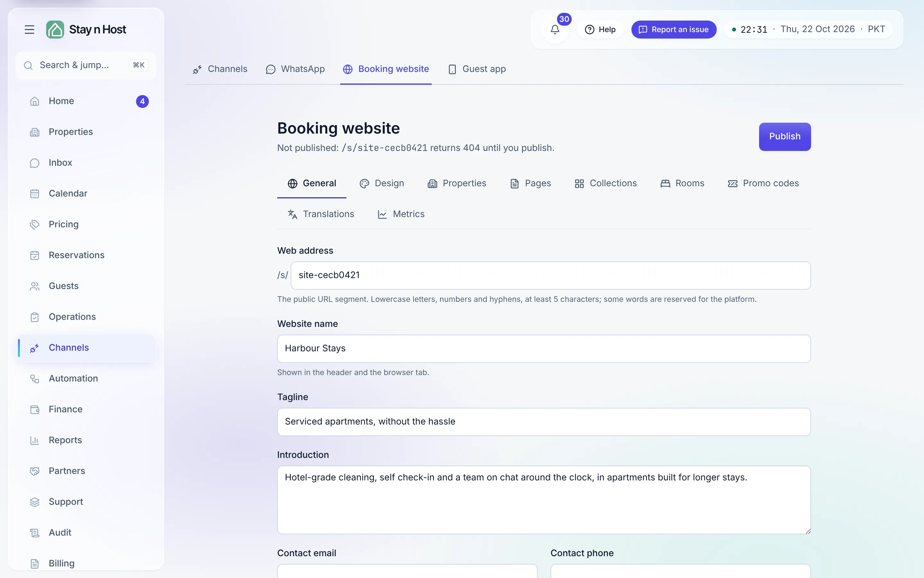Click Automation workflow icon

(x=35, y=379)
